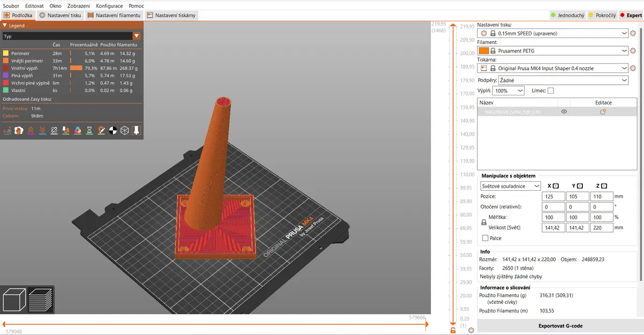Toggle Vrchní plné výplně legend row
Viewport: 644px width, 335px height.
[x=71, y=83]
